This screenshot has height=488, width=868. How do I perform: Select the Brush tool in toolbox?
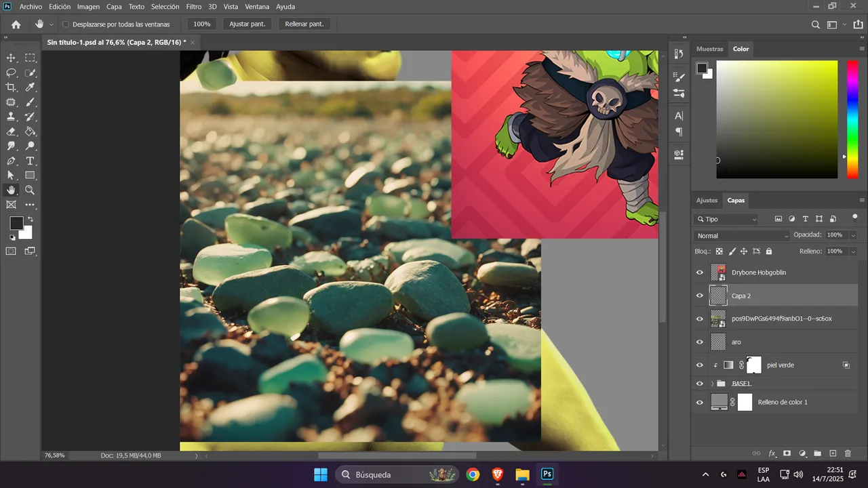click(31, 102)
